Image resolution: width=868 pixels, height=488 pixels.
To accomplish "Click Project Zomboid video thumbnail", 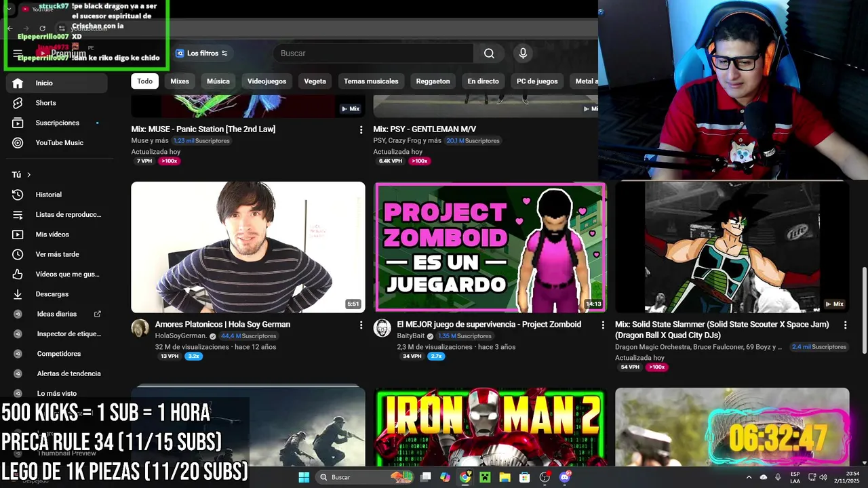I will [x=490, y=247].
